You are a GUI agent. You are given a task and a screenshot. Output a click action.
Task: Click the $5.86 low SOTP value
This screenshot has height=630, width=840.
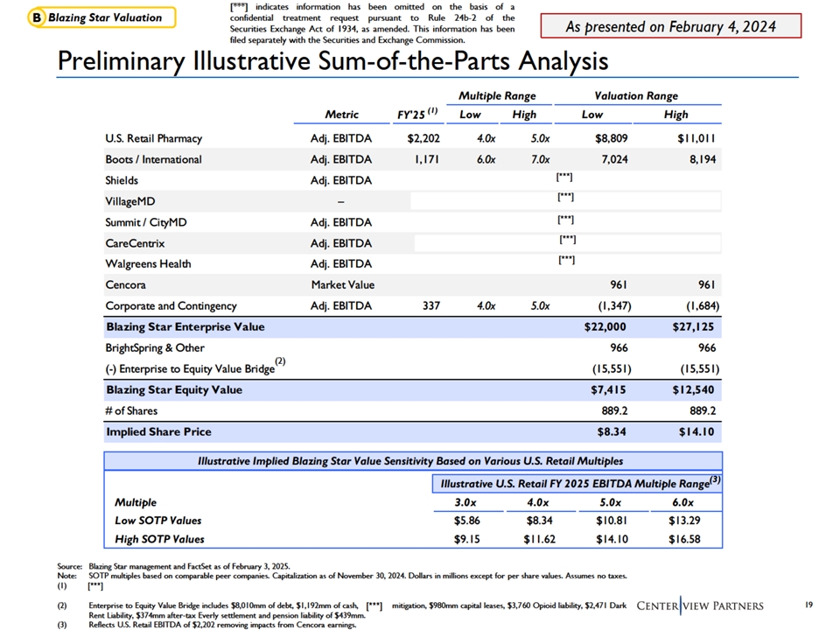(x=467, y=521)
